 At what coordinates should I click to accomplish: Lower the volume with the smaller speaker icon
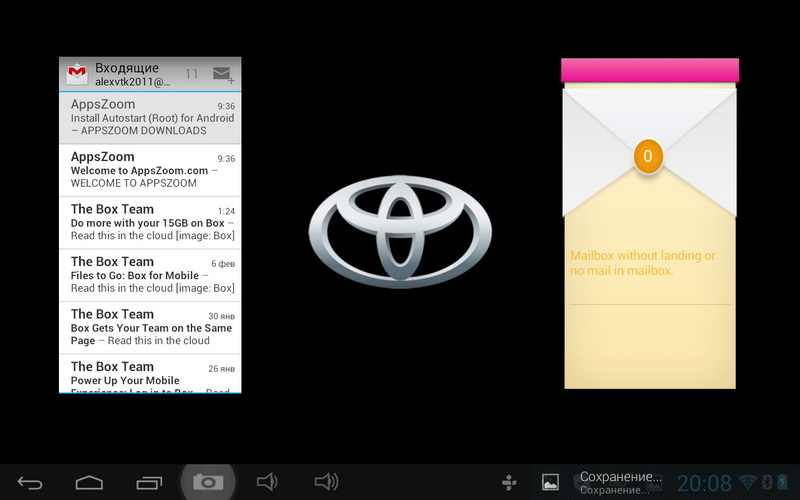tap(266, 483)
